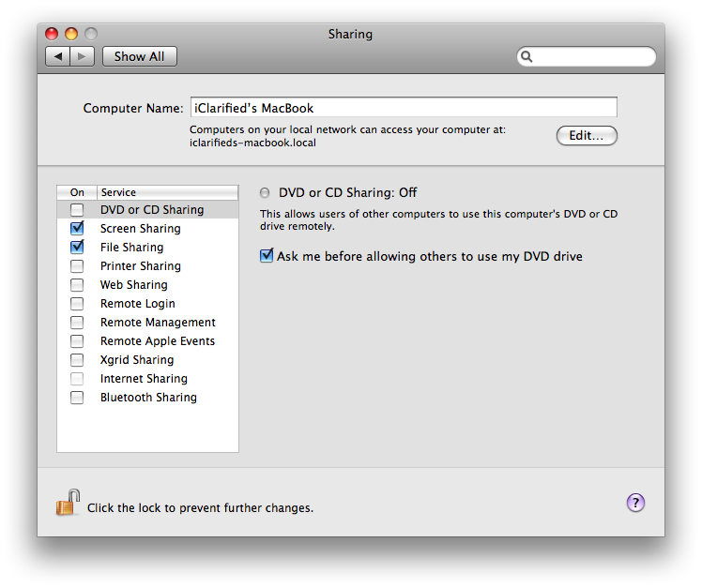This screenshot has height=588, width=702.
Task: Select Remote Apple Events in the list
Action: 158,341
